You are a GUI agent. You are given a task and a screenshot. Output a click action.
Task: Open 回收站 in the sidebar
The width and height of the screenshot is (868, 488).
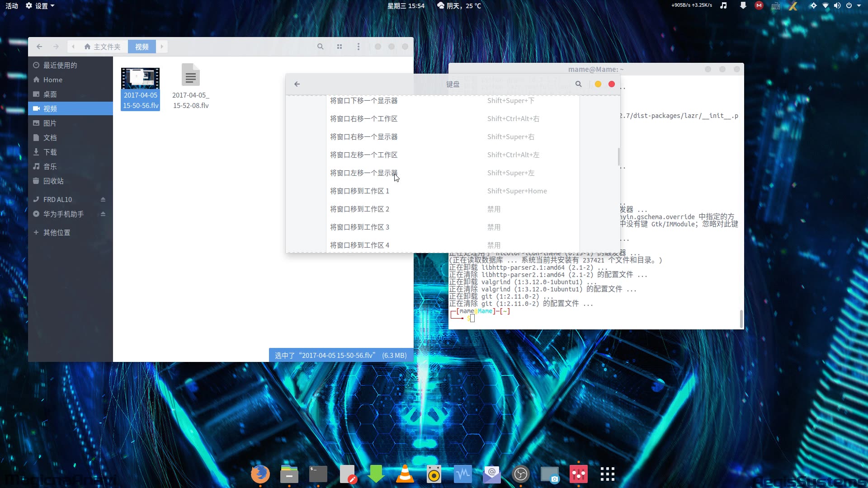pos(71,181)
